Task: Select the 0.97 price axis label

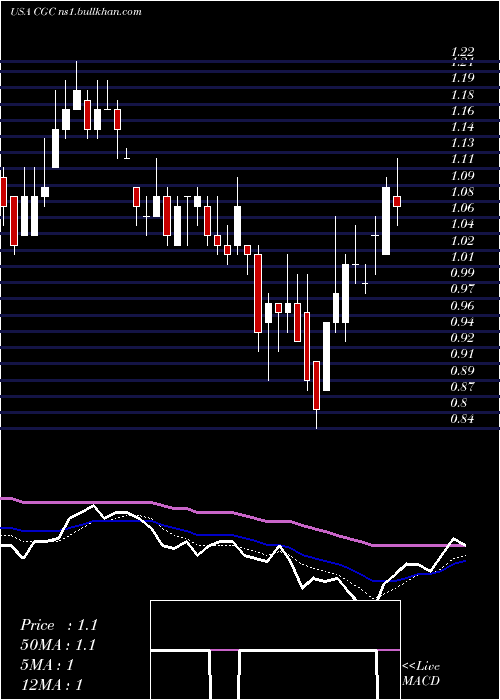Action: [462, 289]
